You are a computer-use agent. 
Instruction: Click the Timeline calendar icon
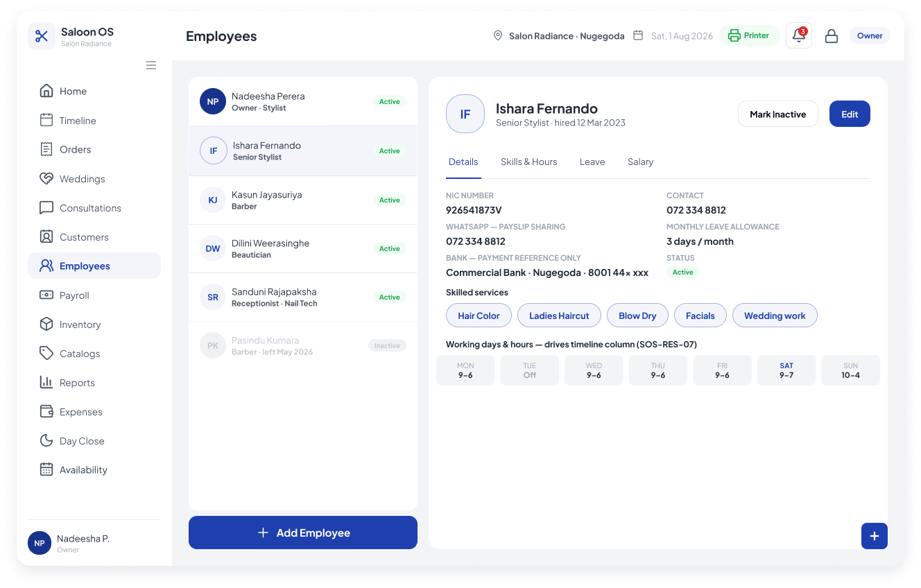(x=46, y=120)
